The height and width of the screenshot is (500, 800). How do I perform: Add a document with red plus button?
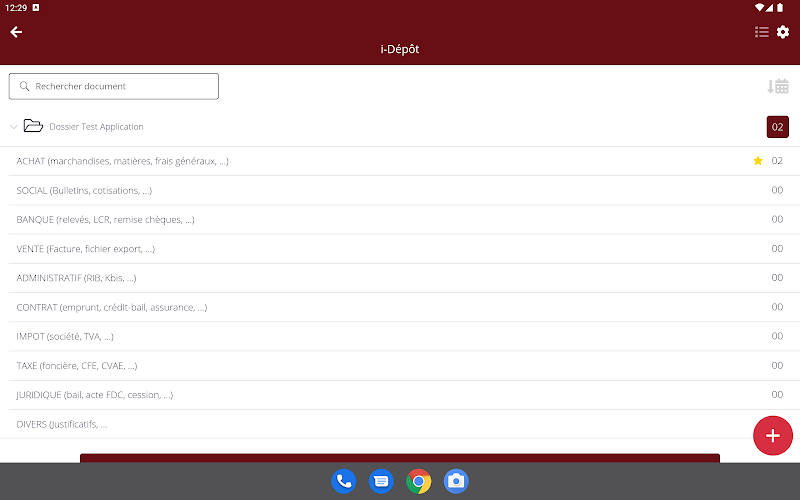point(773,435)
